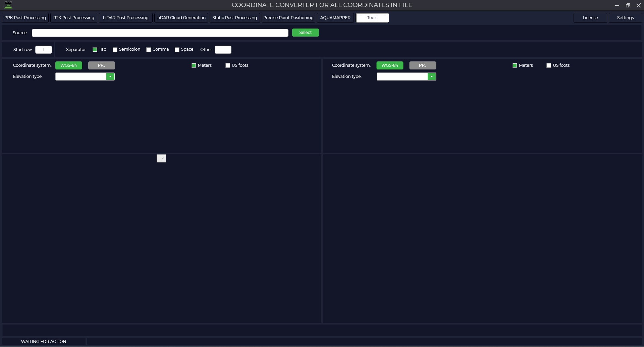
Task: Enable the Space separator checkbox
Action: pyautogui.click(x=177, y=50)
